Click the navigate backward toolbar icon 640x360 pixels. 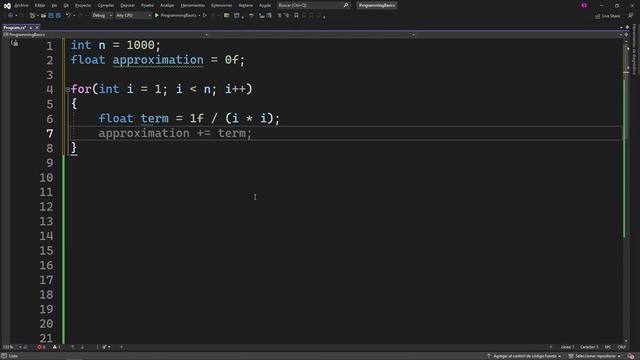11,16
